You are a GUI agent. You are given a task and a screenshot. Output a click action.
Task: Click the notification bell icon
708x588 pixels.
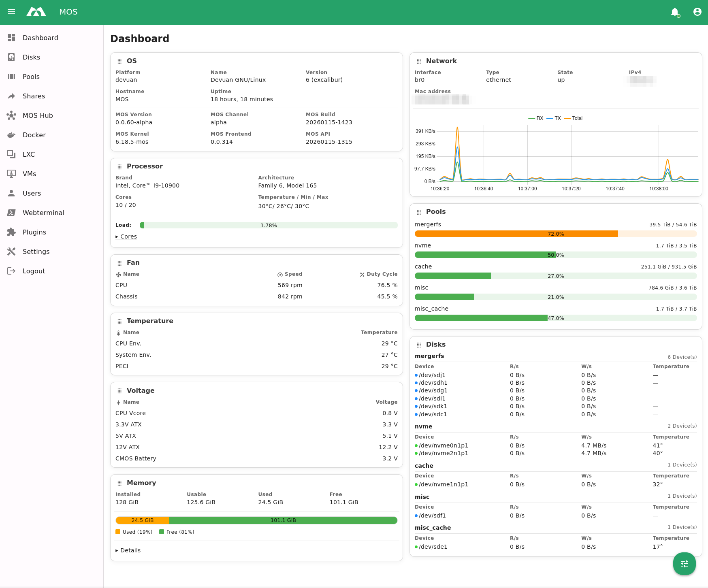674,12
